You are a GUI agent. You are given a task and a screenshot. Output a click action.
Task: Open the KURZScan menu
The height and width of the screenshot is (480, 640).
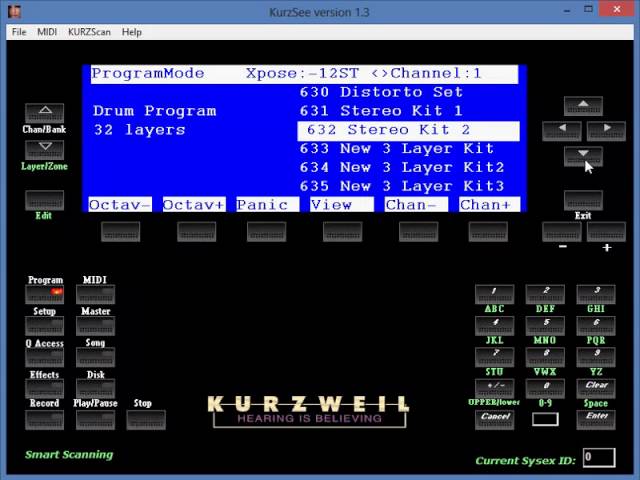click(89, 32)
